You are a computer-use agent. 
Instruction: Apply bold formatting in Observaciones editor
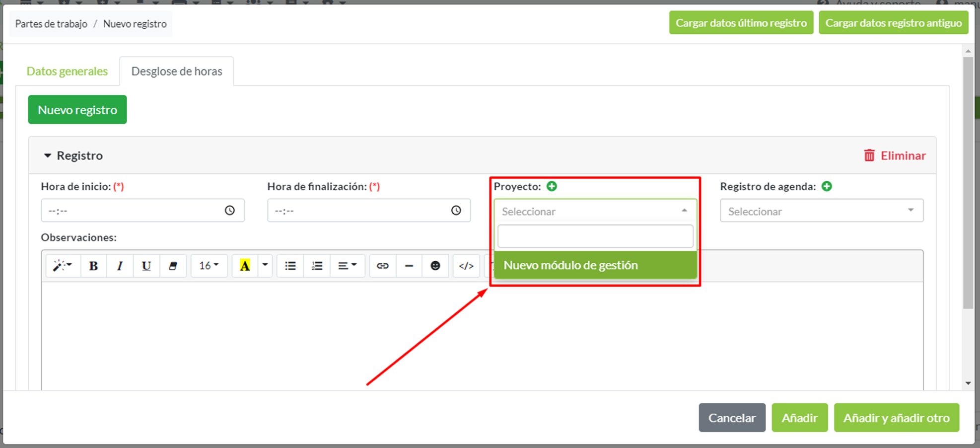click(93, 266)
